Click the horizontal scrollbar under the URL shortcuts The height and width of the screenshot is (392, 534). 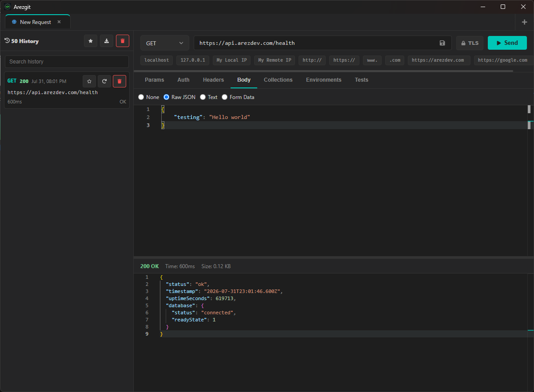[323, 71]
